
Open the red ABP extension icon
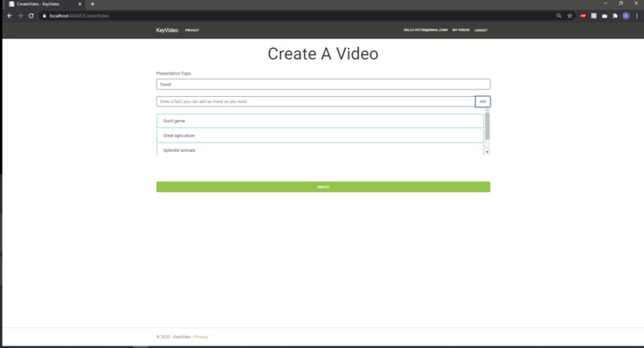[x=582, y=16]
